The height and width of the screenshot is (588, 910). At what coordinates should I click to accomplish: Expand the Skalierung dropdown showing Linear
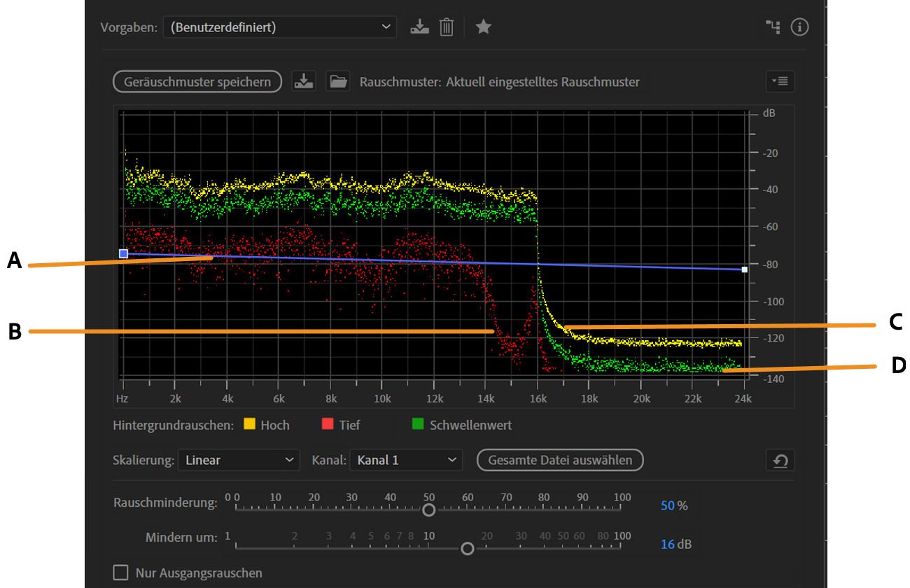click(x=238, y=460)
